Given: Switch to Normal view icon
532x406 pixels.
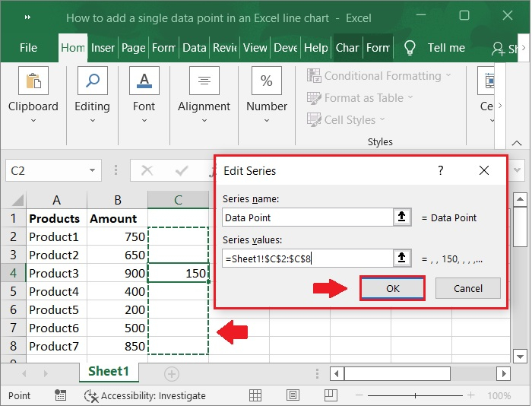Looking at the screenshot, I should point(255,395).
